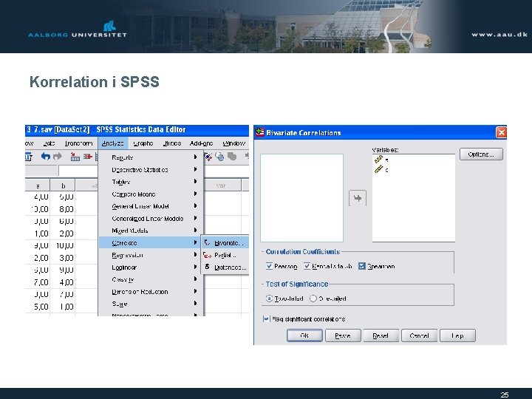532x399 pixels.
Task: Click the insert cases toolbar icon
Action: tap(75, 157)
